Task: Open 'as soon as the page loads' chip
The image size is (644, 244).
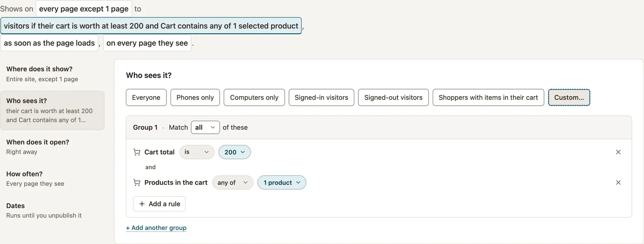Action: coord(50,43)
